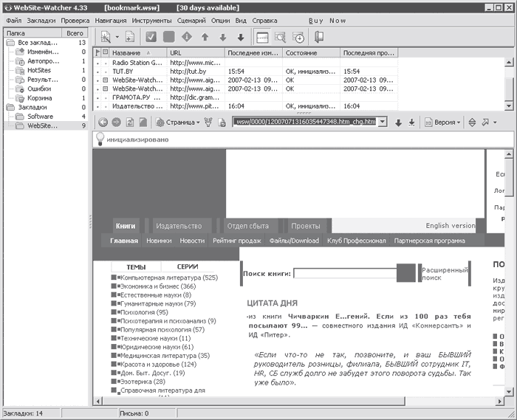517x420 pixels.
Task: Click the gray up arrow toolbar icon
Action: click(x=205, y=37)
